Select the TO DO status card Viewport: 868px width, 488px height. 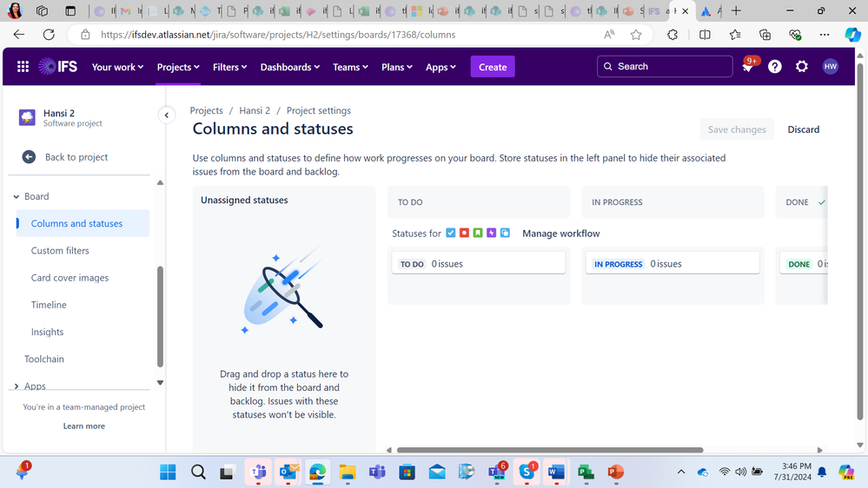point(479,263)
